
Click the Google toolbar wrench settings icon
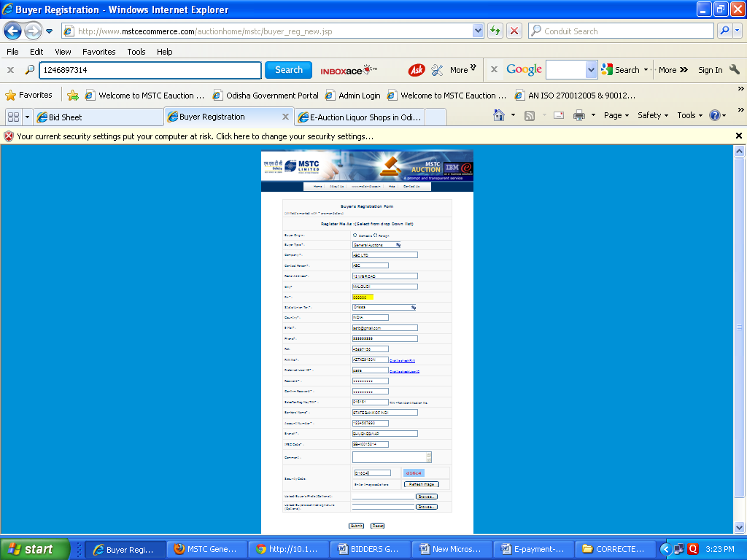click(734, 69)
